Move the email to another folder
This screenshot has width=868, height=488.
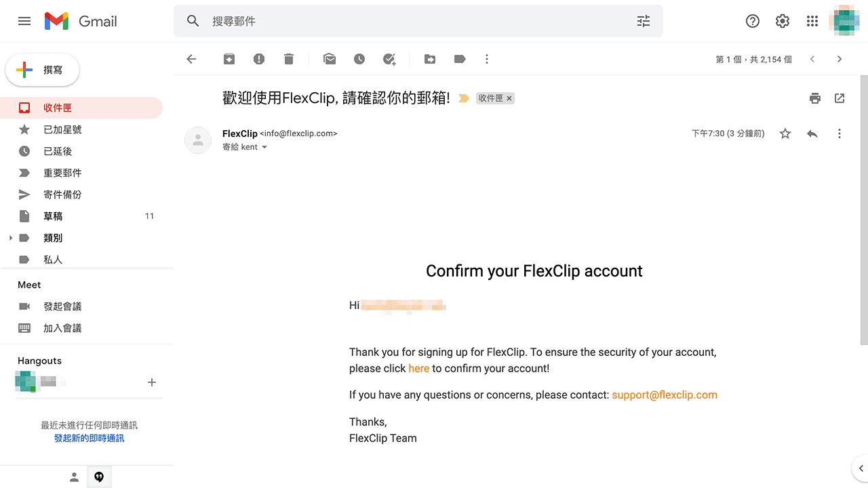tap(429, 59)
